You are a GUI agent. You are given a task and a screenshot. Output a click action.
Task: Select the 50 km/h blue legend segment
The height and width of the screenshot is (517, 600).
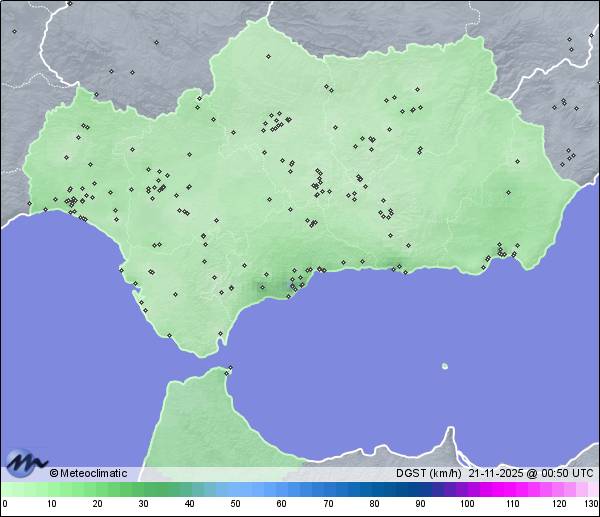click(x=235, y=489)
